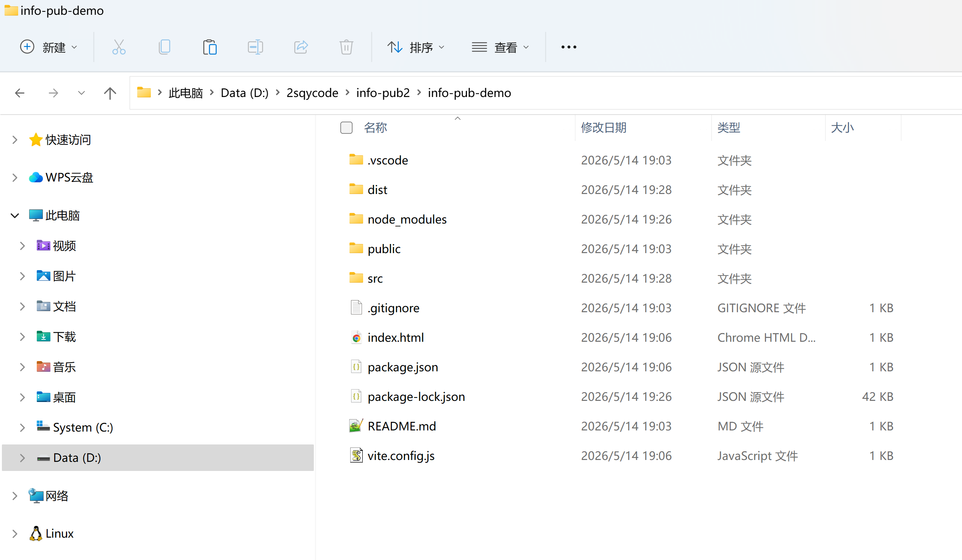
Task: Expand 快速访问 in the navigation tree
Action: (15, 139)
